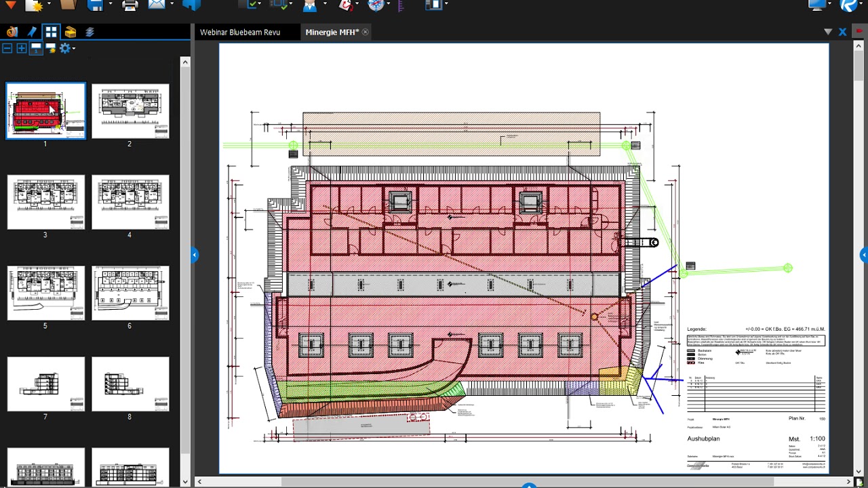Click the orange circle markup on the plan

(x=595, y=317)
